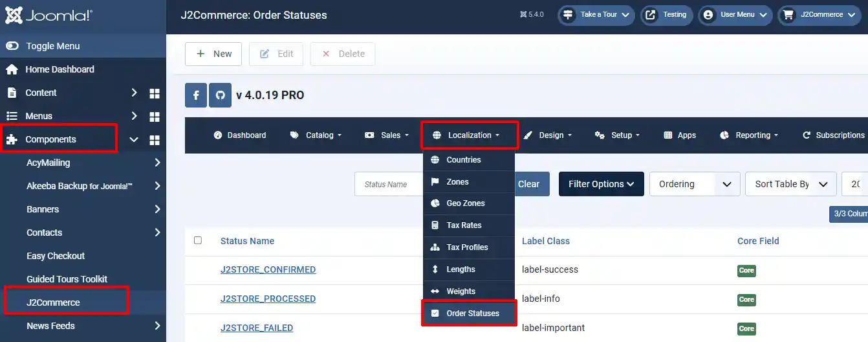
Task: Click the label-success cell text
Action: pyautogui.click(x=550, y=269)
